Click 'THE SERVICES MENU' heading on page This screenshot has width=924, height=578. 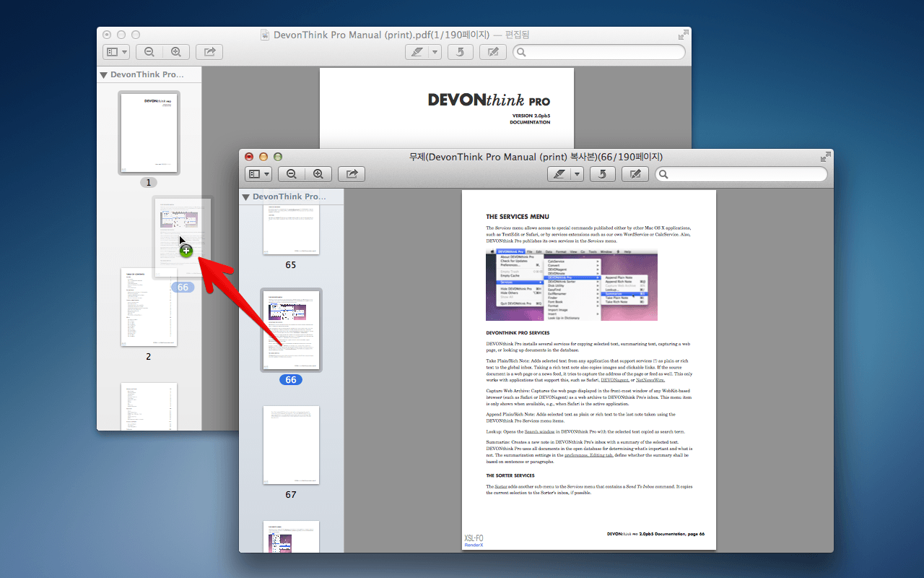(518, 217)
